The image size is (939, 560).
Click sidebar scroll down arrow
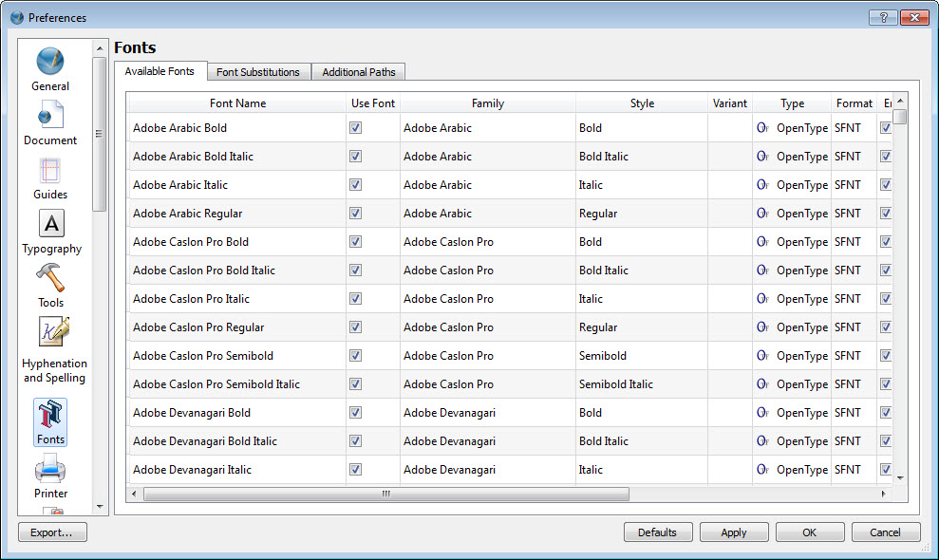pyautogui.click(x=100, y=507)
